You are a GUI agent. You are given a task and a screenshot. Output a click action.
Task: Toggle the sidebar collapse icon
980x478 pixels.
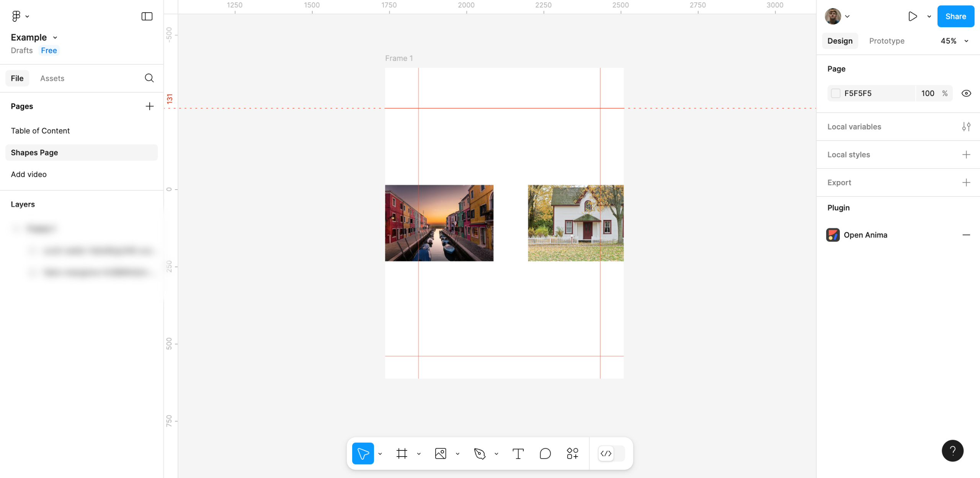coord(147,16)
